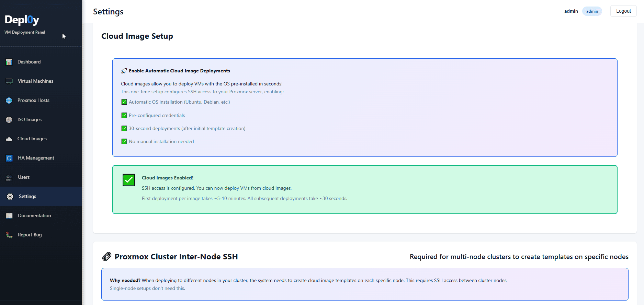Click the No manual installation needed checkmark

click(124, 141)
